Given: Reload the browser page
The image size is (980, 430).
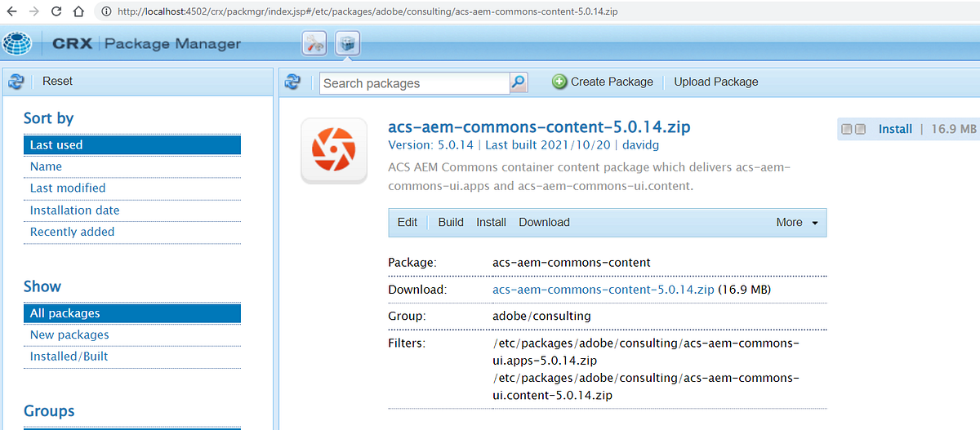Looking at the screenshot, I should coord(56,12).
